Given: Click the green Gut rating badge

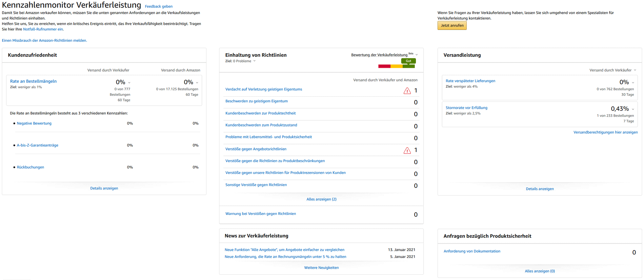Looking at the screenshot, I should 408,61.
